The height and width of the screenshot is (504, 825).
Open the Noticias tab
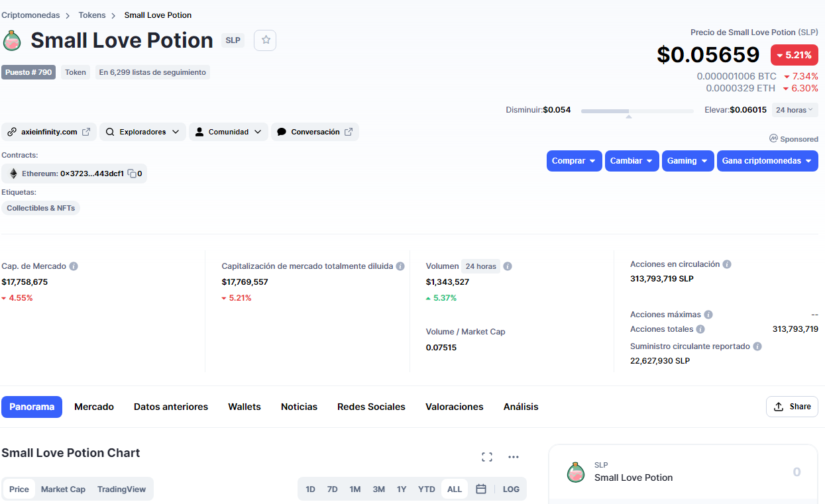point(299,407)
